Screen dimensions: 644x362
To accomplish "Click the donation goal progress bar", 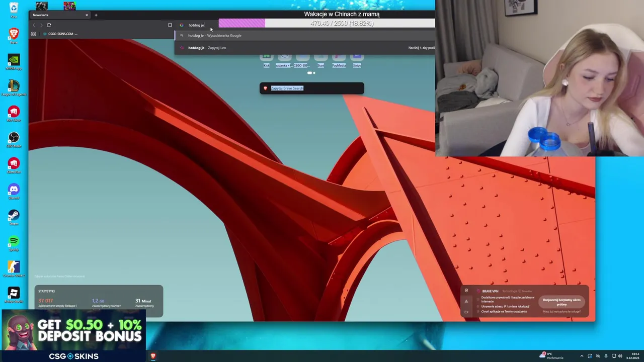I will [x=327, y=23].
